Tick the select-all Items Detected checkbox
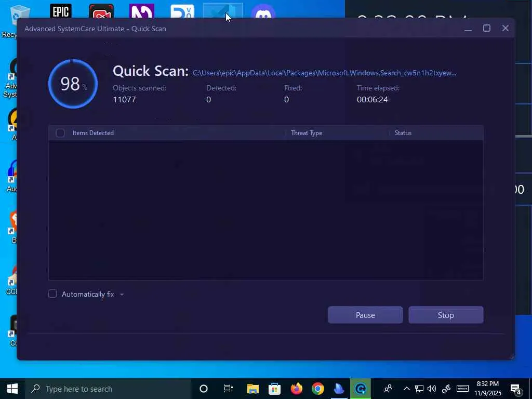 point(60,133)
